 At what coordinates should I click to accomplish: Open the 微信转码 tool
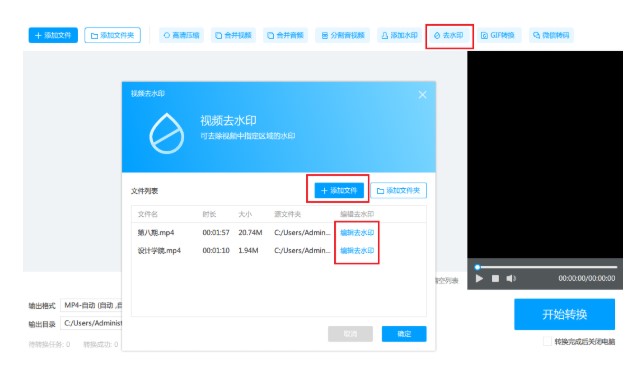click(x=551, y=35)
